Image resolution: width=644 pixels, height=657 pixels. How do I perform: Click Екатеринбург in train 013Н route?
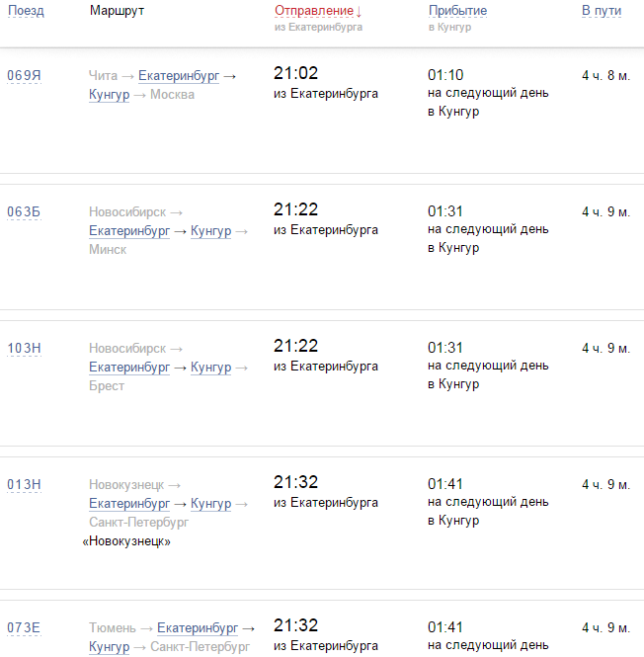(x=129, y=504)
